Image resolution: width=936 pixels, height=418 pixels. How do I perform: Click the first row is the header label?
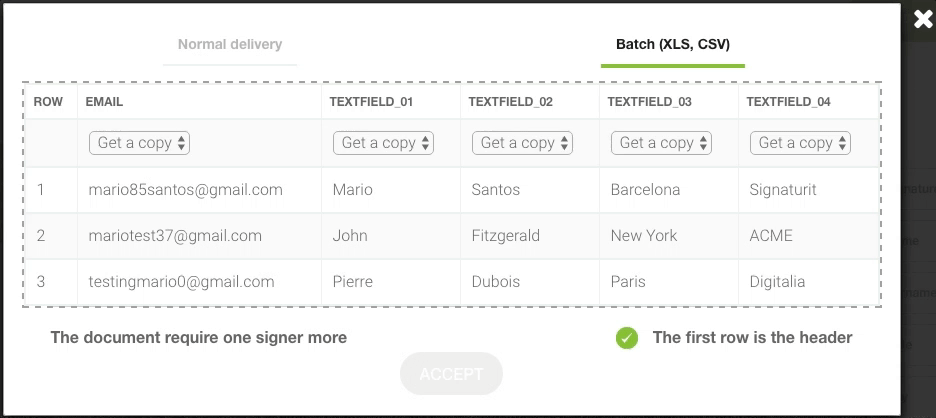752,338
